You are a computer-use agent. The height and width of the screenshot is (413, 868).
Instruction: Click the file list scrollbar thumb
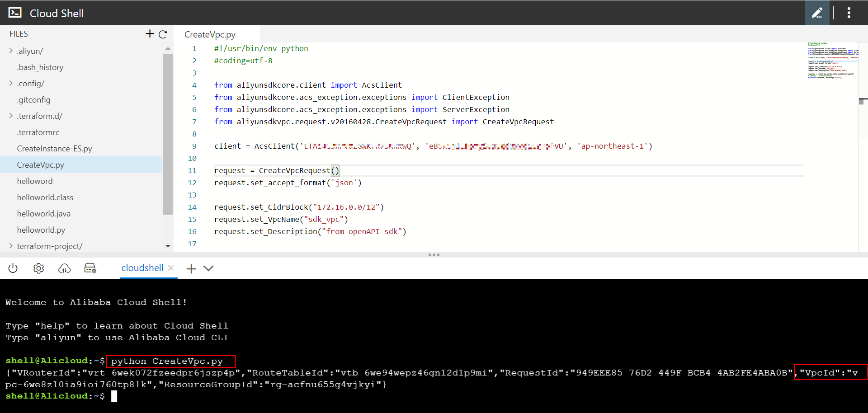point(168,134)
